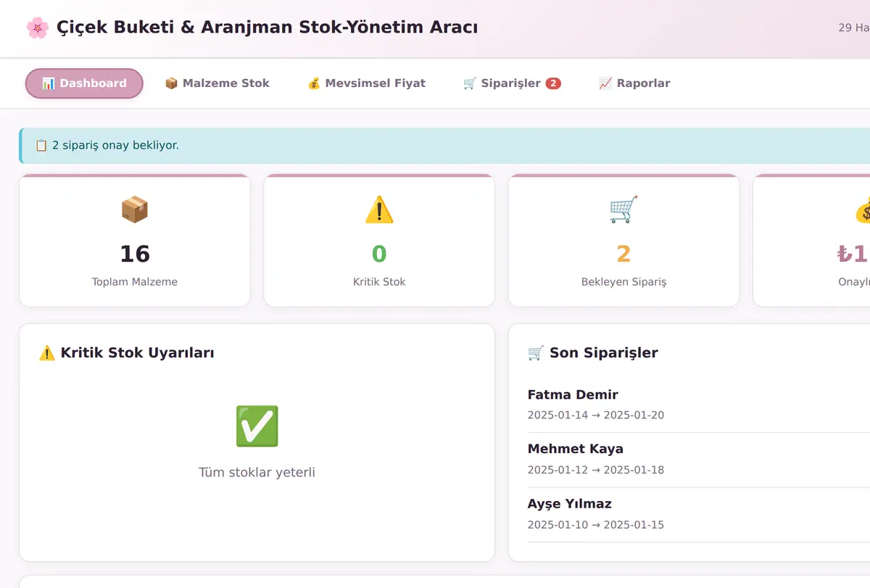Click the 'Kritik Stok' card label

pyautogui.click(x=379, y=282)
